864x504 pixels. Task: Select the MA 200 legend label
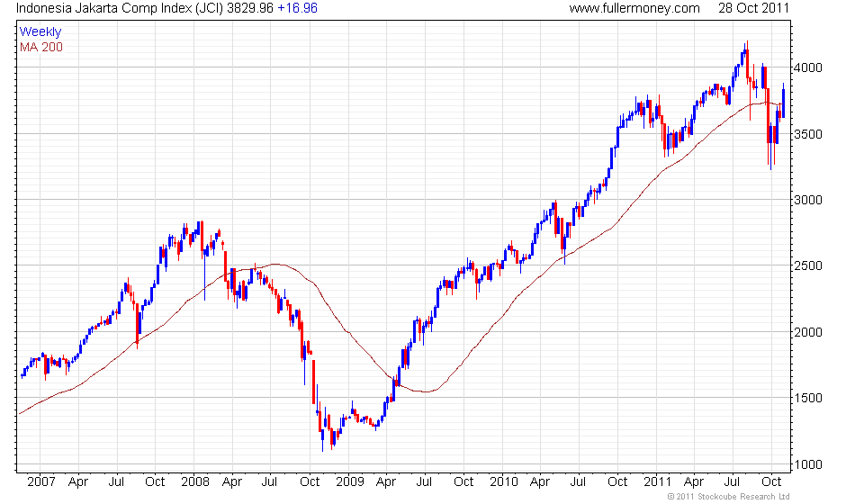[x=41, y=48]
